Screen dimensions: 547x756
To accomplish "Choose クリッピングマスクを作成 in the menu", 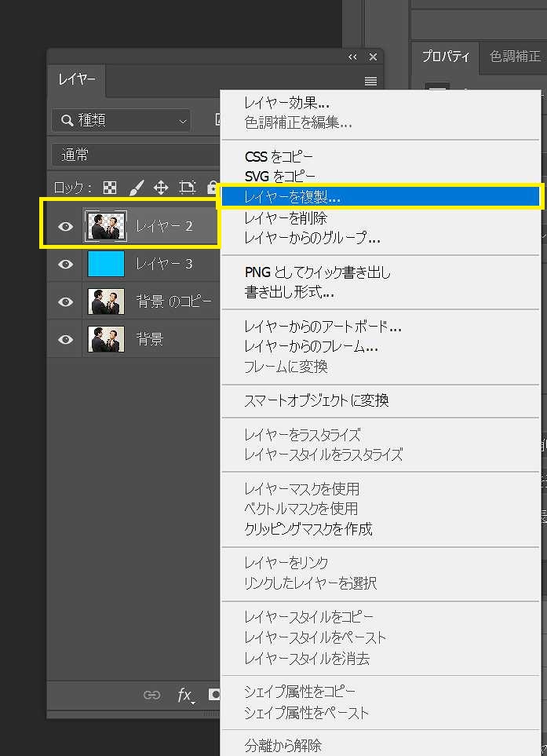I will click(308, 529).
